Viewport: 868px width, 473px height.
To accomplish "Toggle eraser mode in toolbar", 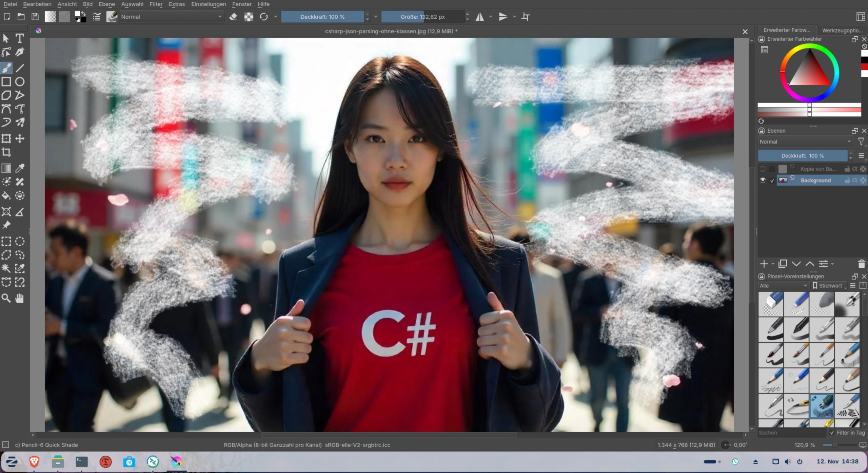I will pyautogui.click(x=233, y=17).
